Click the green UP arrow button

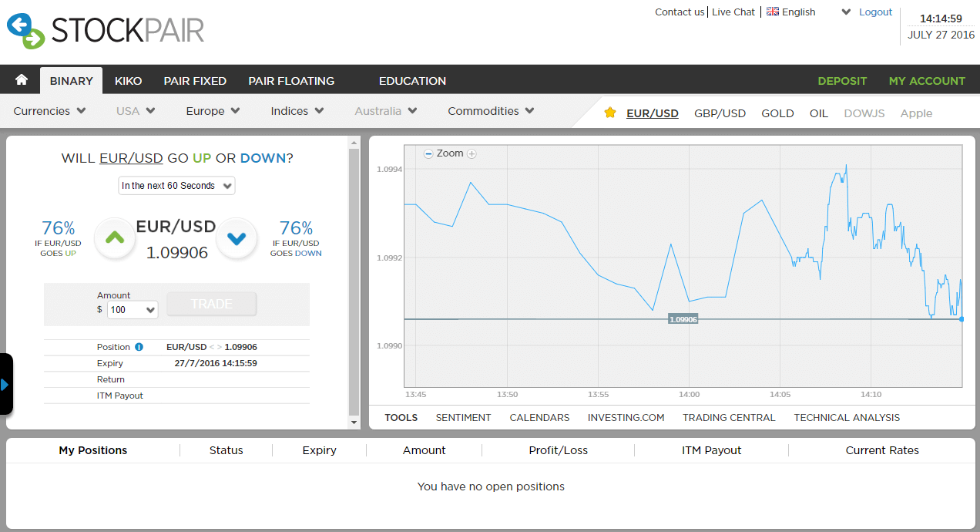(x=115, y=238)
